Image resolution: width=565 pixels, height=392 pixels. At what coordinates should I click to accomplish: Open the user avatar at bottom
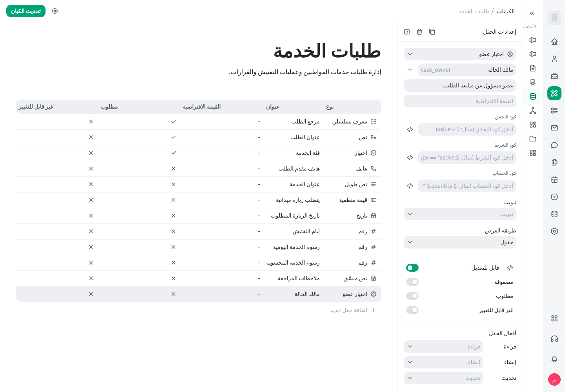pyautogui.click(x=554, y=379)
